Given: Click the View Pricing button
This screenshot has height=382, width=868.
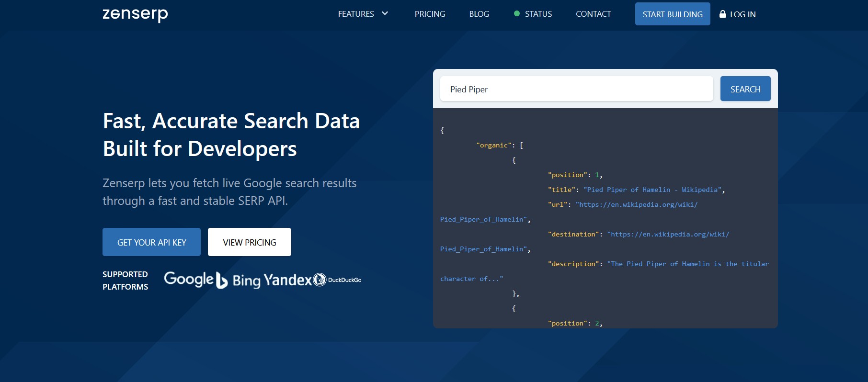Looking at the screenshot, I should click(x=250, y=242).
